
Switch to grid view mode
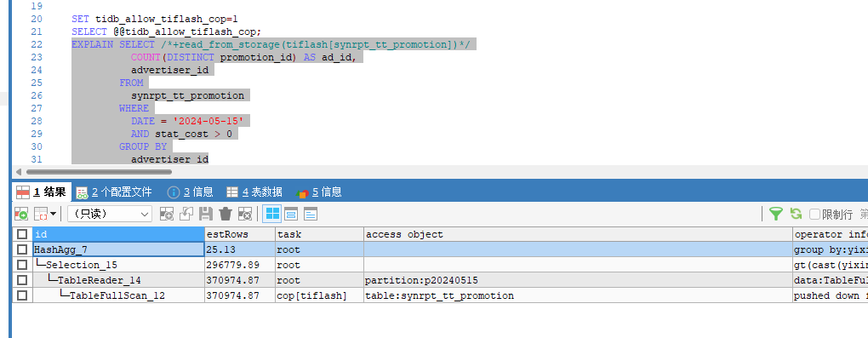click(272, 214)
